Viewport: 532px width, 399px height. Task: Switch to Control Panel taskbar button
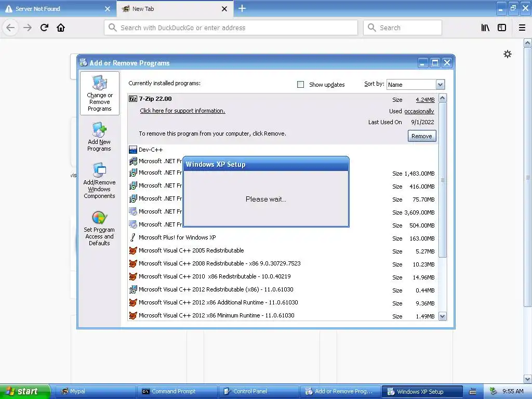pos(258,391)
